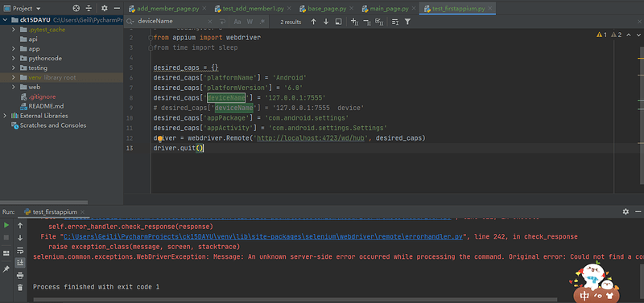
Task: Click Print icon in Run console
Action: pos(19,275)
